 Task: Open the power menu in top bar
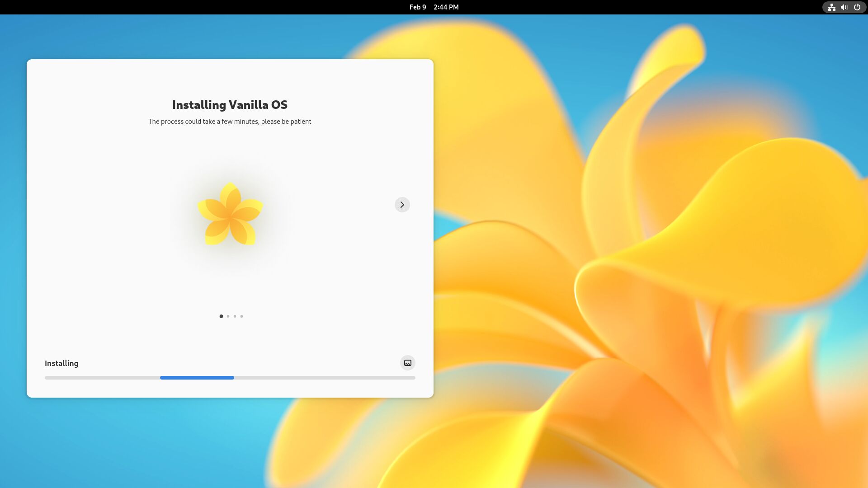[857, 7]
